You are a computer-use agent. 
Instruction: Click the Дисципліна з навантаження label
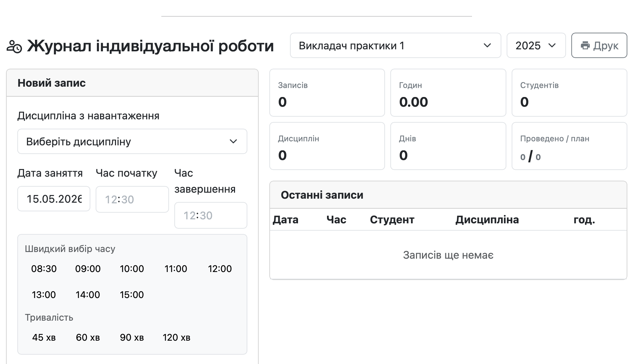(x=88, y=116)
